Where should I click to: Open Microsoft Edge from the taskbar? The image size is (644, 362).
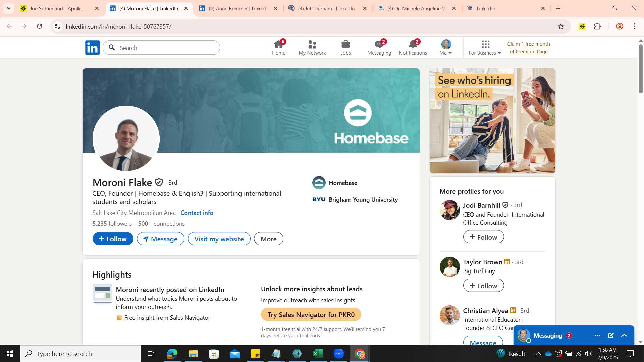tap(172, 354)
